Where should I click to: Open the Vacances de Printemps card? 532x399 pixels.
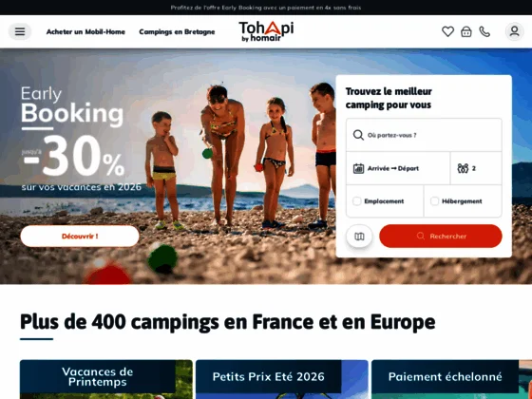[106, 379]
